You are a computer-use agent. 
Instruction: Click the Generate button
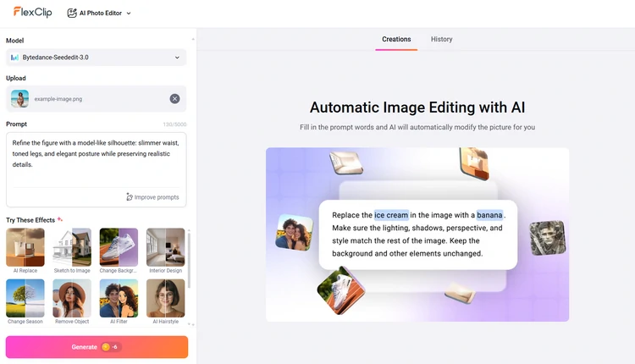coord(97,347)
